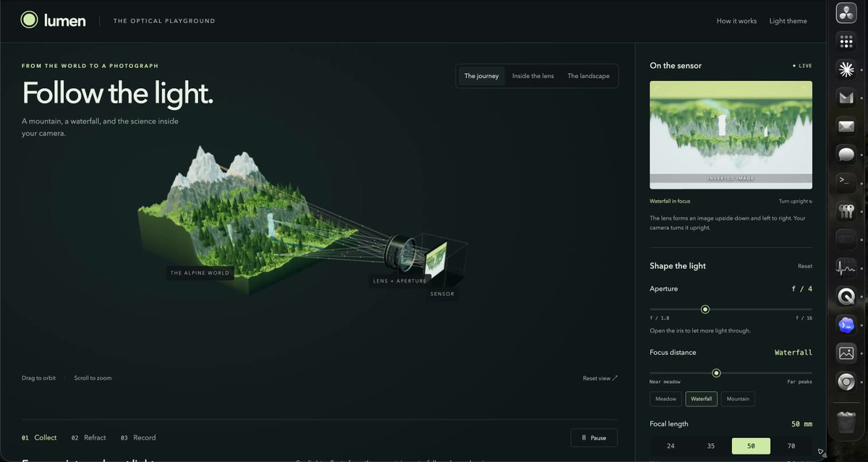The image size is (868, 462).
Task: Choose 35 mm focal length
Action: point(710,446)
